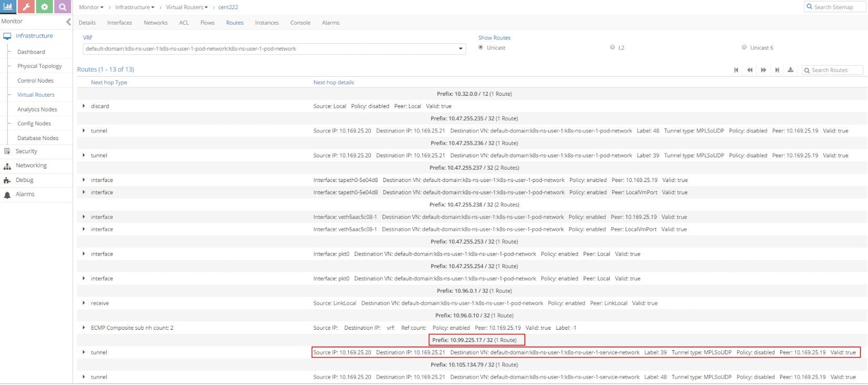The image size is (868, 385).
Task: Select the L2 radio button
Action: coord(612,47)
